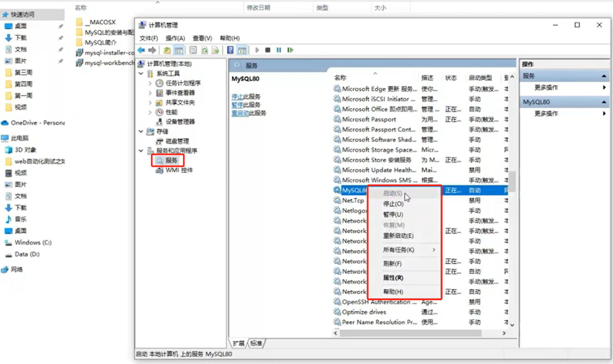Open 属性(R) from the context menu
The image size is (613, 364).
393,278
